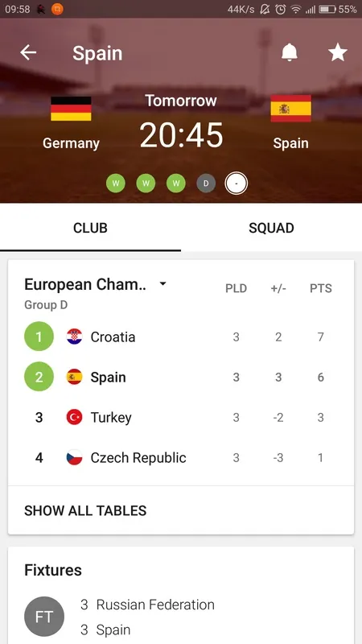Open the European Cham.. competition title
The height and width of the screenshot is (644, 362).
(85, 284)
